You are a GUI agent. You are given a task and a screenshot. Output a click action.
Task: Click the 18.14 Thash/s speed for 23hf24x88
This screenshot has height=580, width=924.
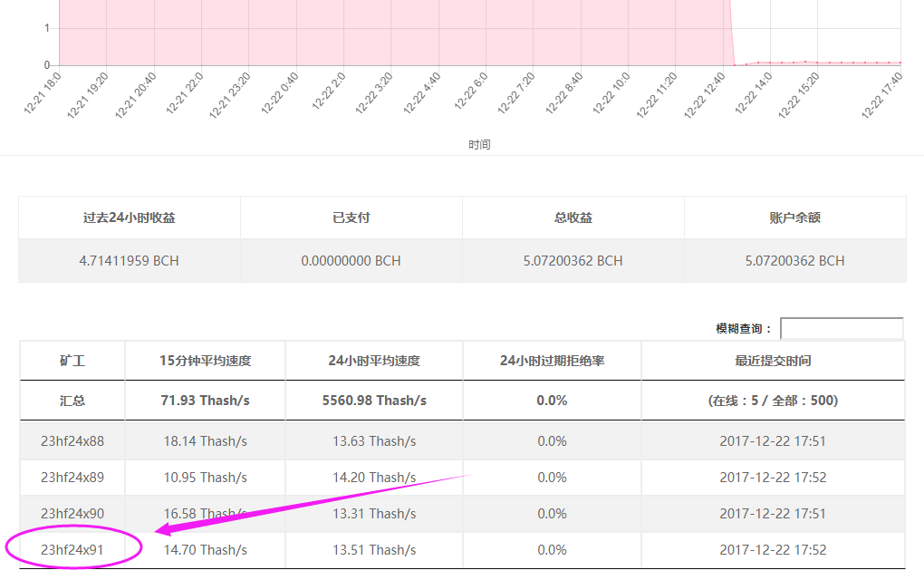point(205,441)
